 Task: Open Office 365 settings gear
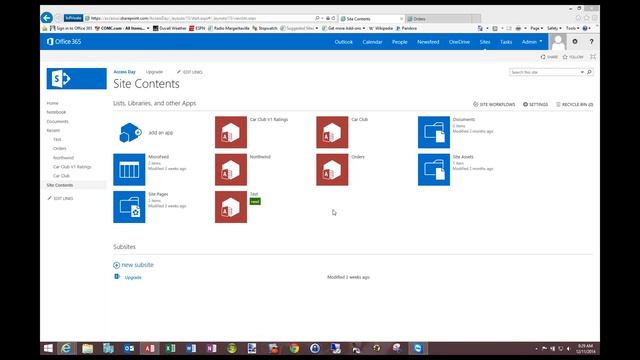575,41
